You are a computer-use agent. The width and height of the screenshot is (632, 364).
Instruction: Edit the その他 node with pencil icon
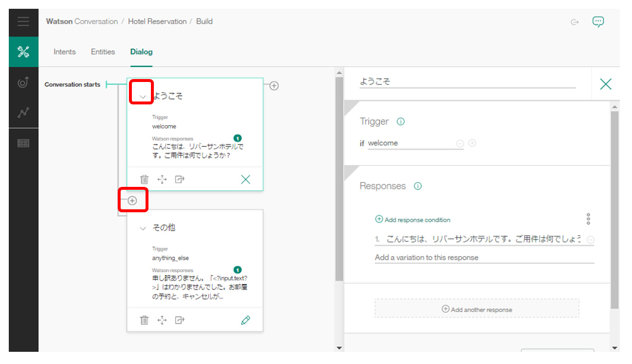(x=246, y=320)
